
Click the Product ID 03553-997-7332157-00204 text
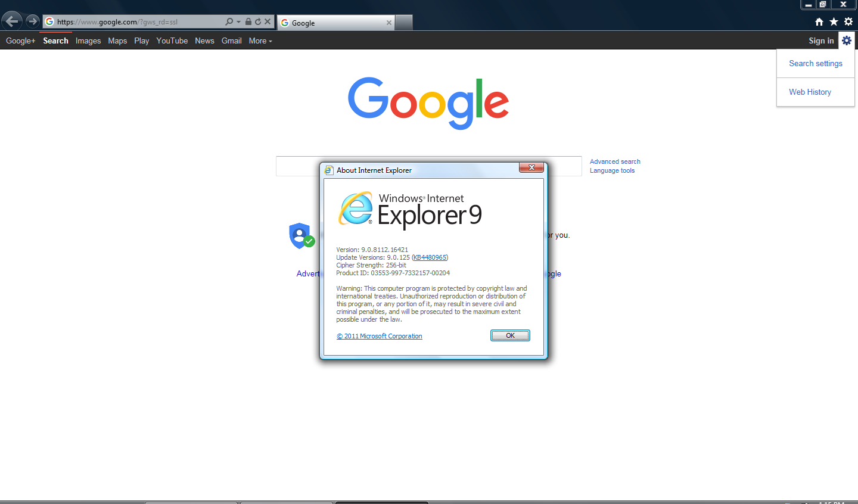point(393,273)
